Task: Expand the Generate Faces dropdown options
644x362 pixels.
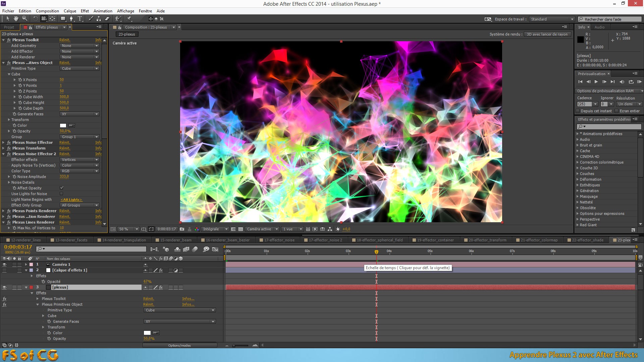Action: [96, 114]
